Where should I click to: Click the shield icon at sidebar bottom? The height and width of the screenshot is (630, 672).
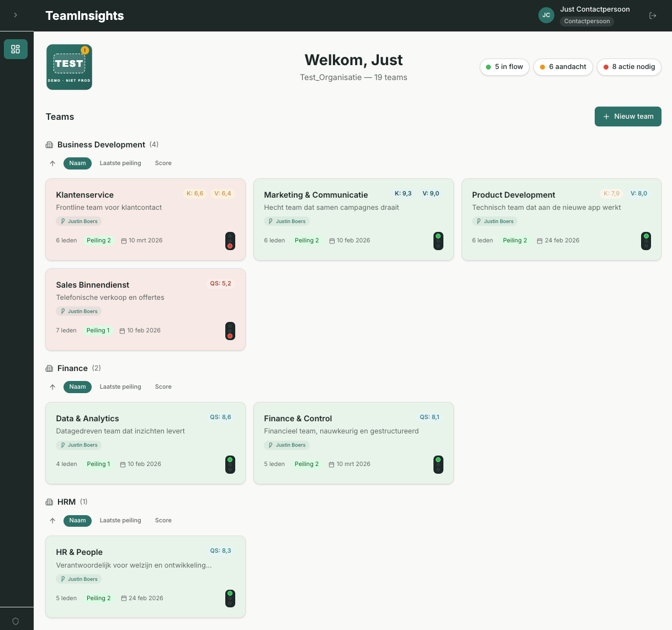click(15, 621)
